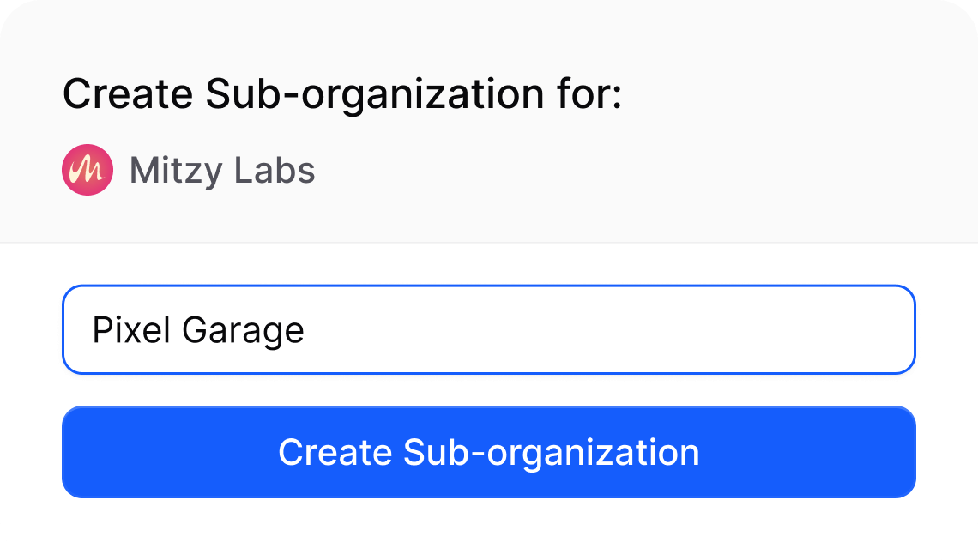Screen dimensions: 978x560
Task: Tap the organization emblem beside the name
Action: click(88, 170)
